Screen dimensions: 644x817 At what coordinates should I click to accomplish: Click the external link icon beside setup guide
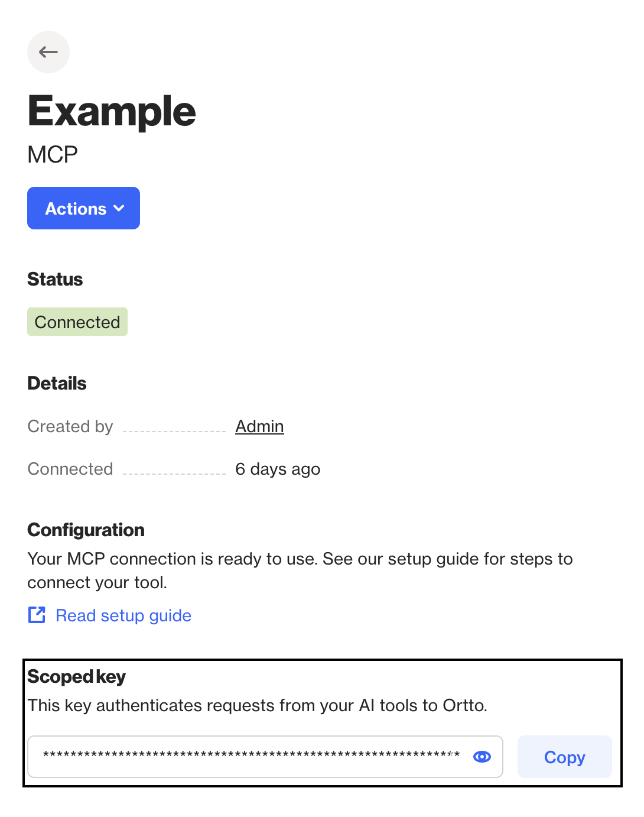click(x=37, y=615)
